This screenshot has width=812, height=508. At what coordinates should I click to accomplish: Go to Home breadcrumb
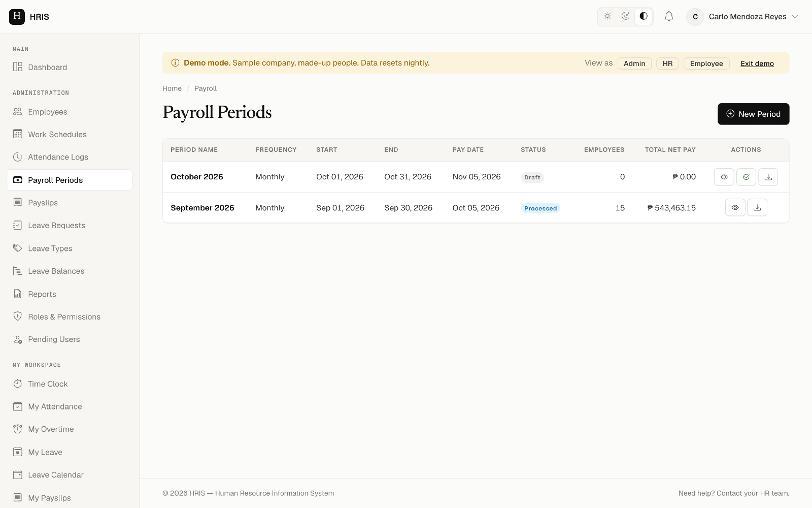tap(172, 88)
